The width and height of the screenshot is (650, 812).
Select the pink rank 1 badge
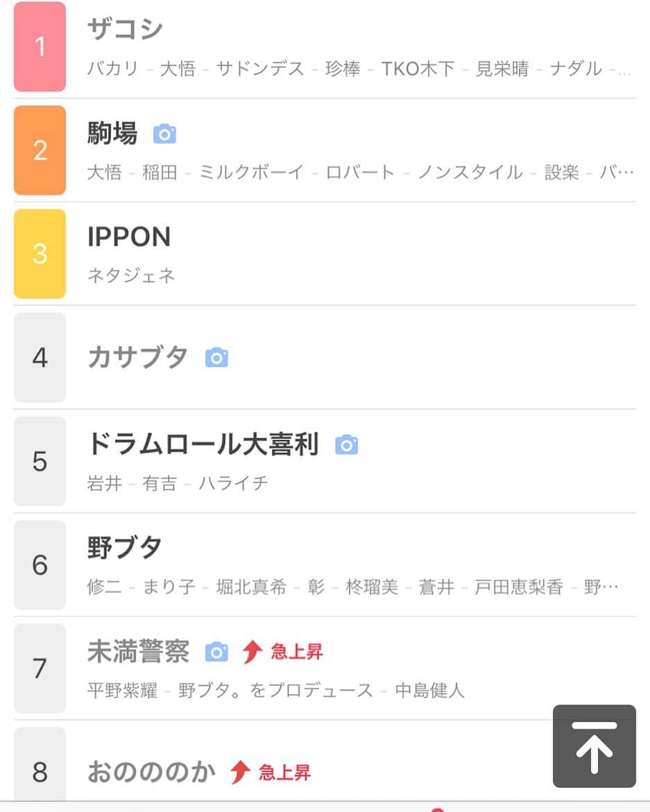pos(40,46)
